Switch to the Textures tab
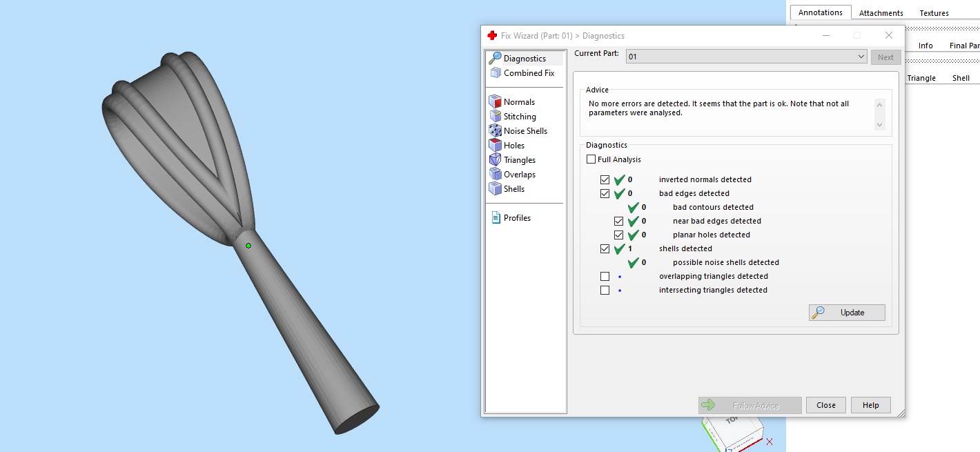980x452 pixels. (934, 13)
